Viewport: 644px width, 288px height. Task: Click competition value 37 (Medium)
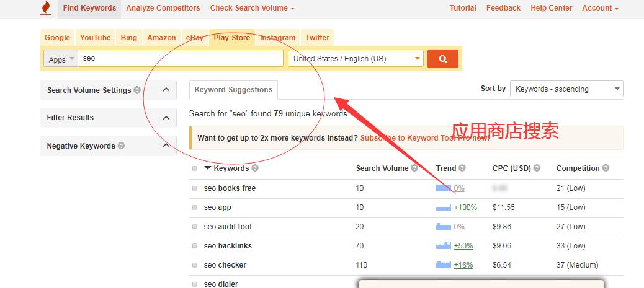pyautogui.click(x=578, y=265)
